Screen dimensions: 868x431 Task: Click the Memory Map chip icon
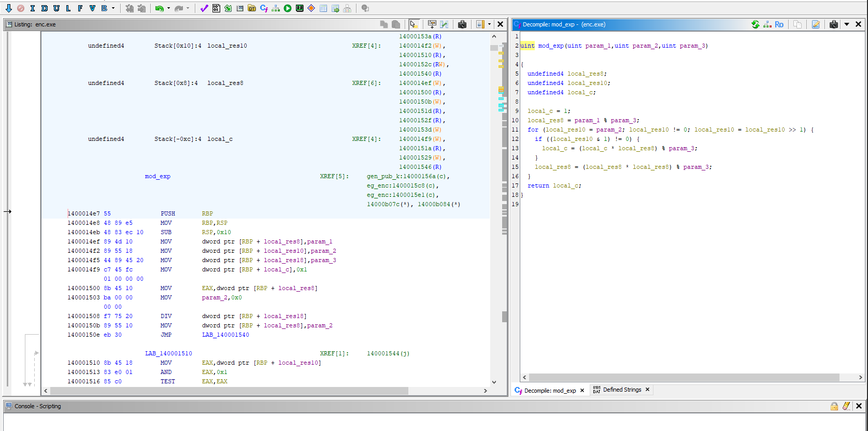[300, 8]
